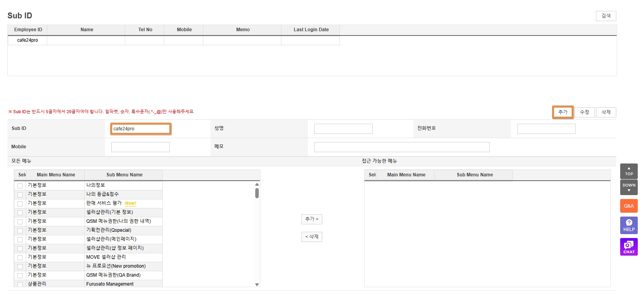Sort by Employee ID column header
Image resolution: width=644 pixels, height=295 pixels.
28,30
